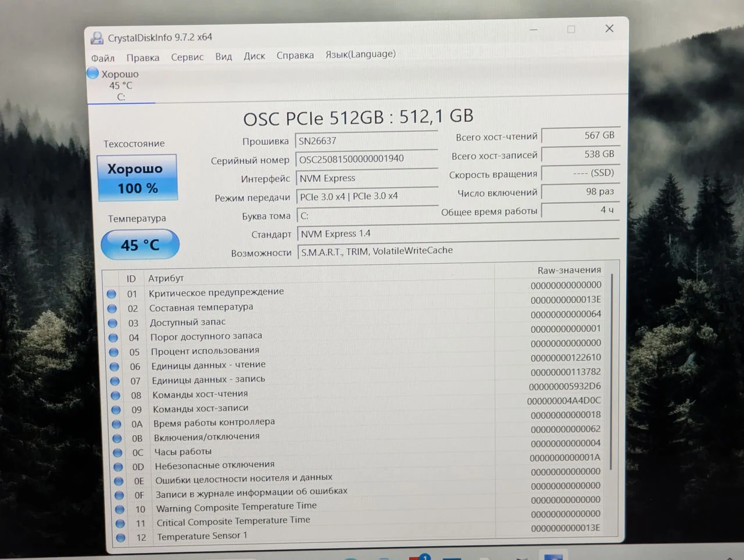744x560 pixels.
Task: Click status dot for Включения/отключения row
Action: tap(117, 439)
